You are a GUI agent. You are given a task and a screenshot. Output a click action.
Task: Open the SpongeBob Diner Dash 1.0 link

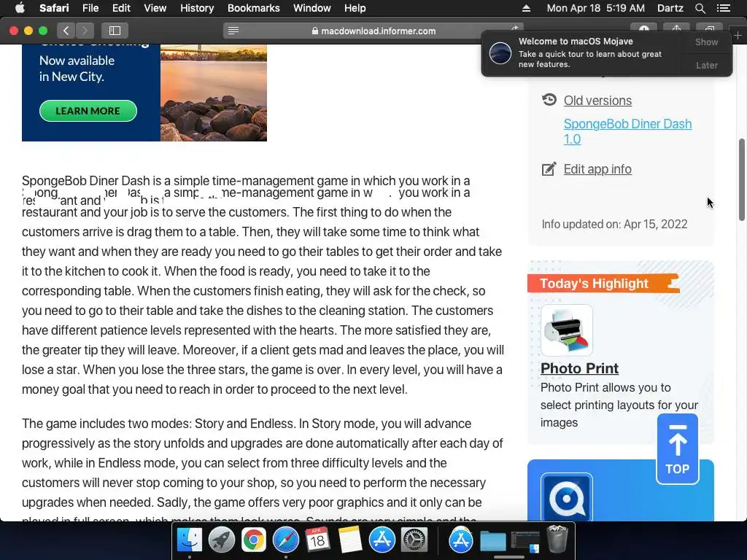click(x=627, y=131)
